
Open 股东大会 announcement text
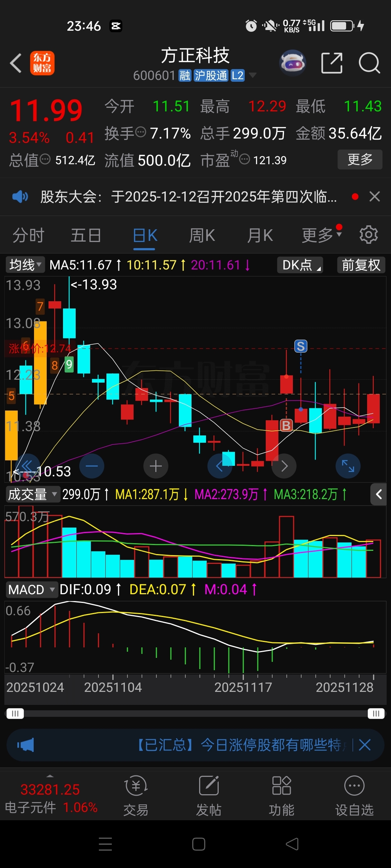pyautogui.click(x=188, y=197)
